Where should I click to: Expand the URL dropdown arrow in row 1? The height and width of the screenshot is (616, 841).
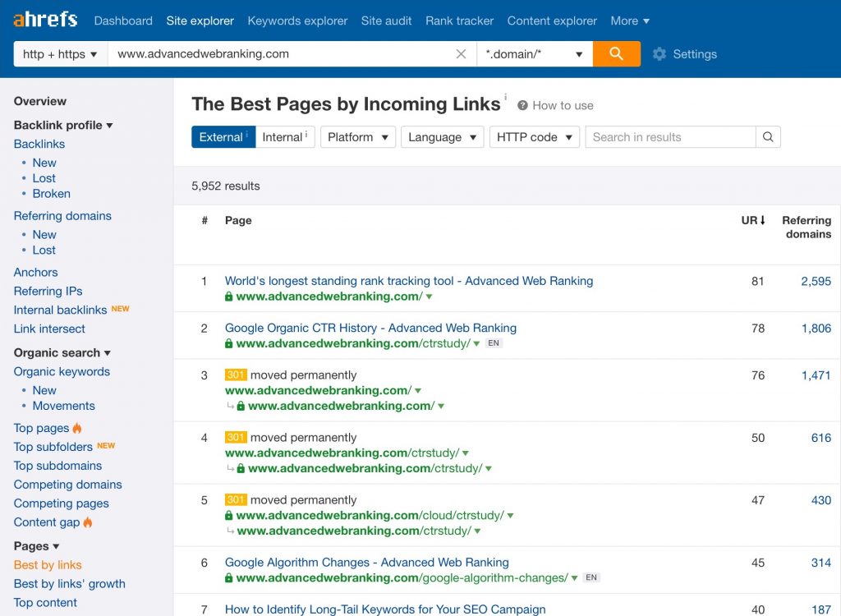click(429, 297)
